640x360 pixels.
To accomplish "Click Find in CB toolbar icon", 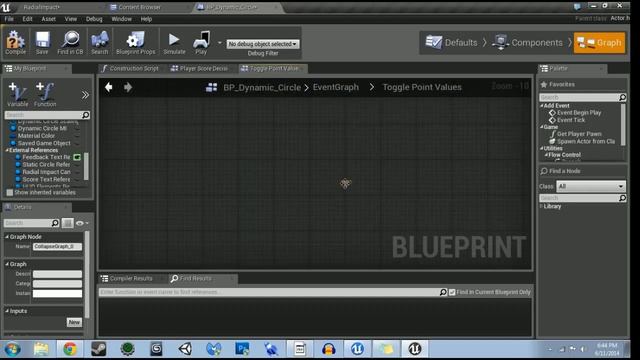I will pos(70,42).
